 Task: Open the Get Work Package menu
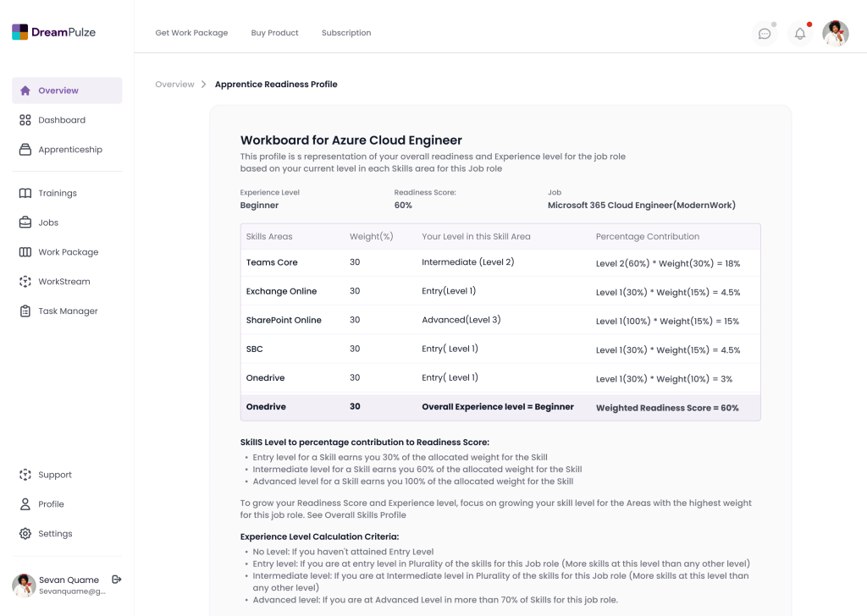tap(191, 33)
